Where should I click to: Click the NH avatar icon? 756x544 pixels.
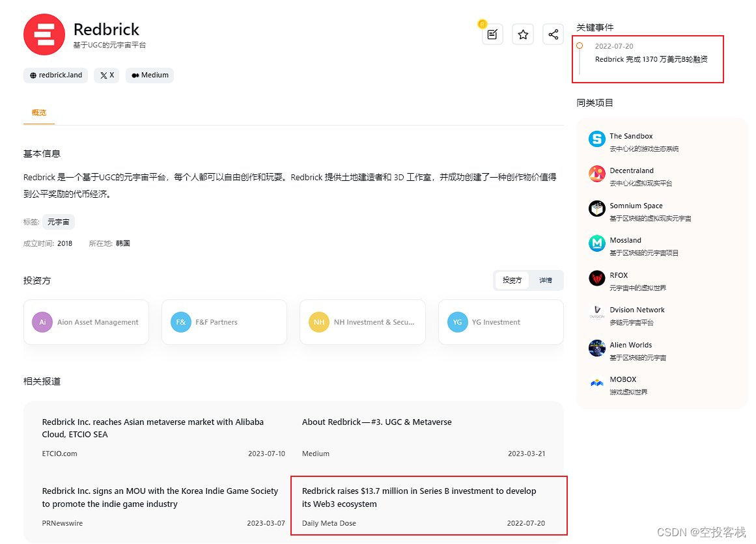318,322
